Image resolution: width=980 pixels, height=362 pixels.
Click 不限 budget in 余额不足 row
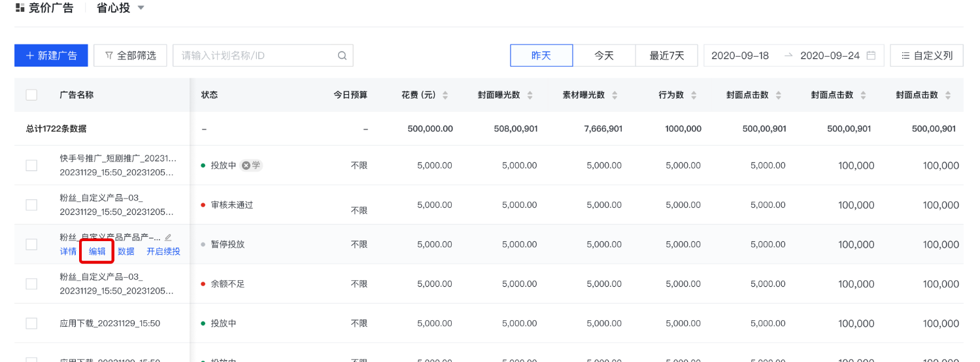pos(359,284)
